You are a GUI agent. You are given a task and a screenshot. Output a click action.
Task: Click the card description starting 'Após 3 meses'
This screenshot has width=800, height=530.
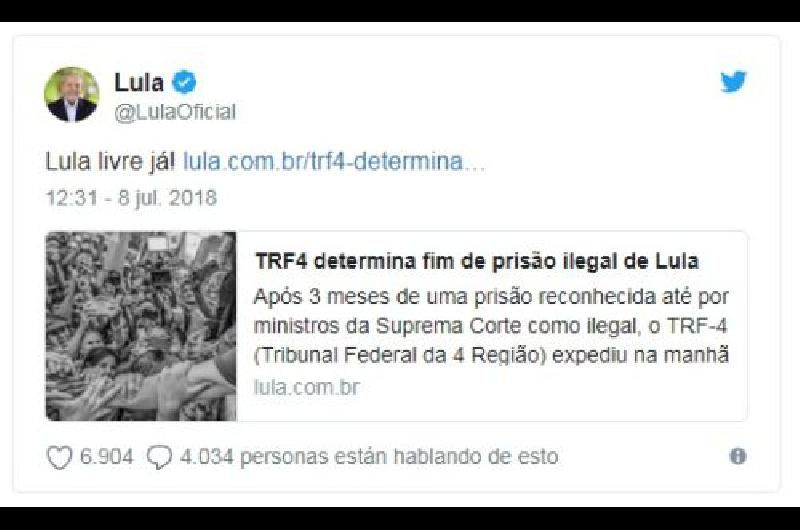click(x=491, y=326)
